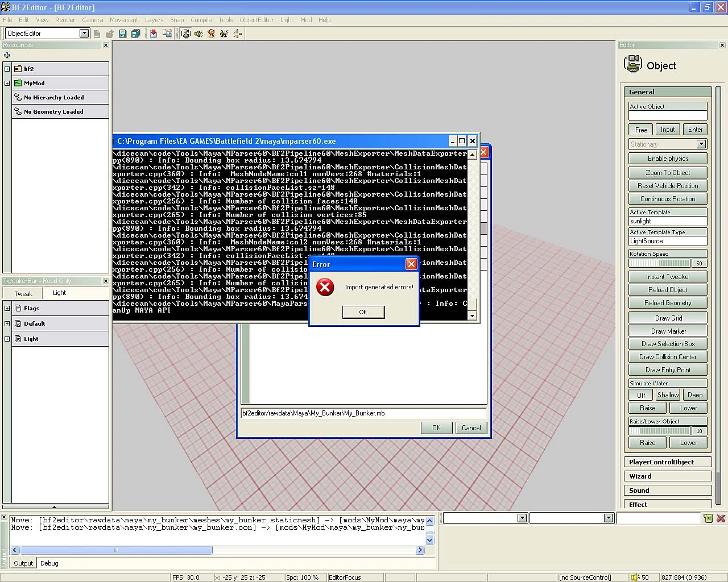Image resolution: width=728 pixels, height=582 pixels.
Task: Expand the bf2 resource tree node
Action: click(x=7, y=69)
